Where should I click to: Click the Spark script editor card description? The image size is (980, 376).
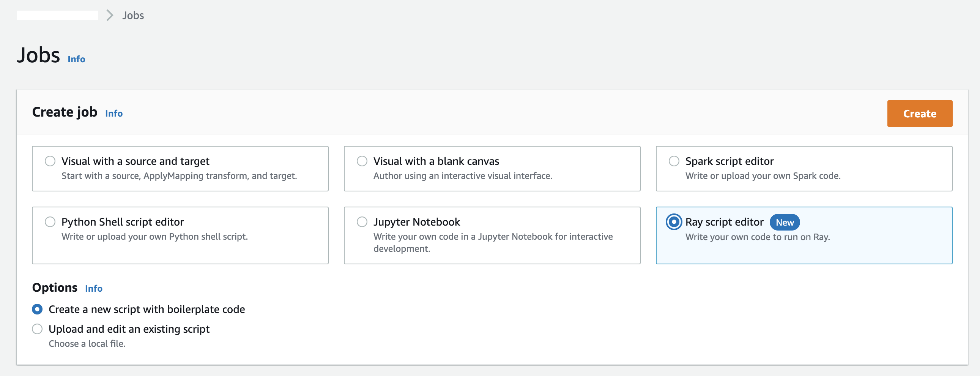763,176
